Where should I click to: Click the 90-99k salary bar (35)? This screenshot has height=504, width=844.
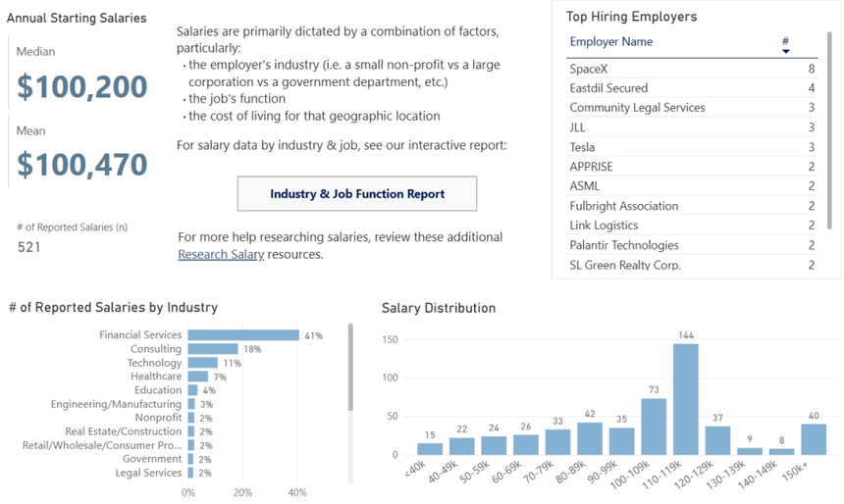621,441
